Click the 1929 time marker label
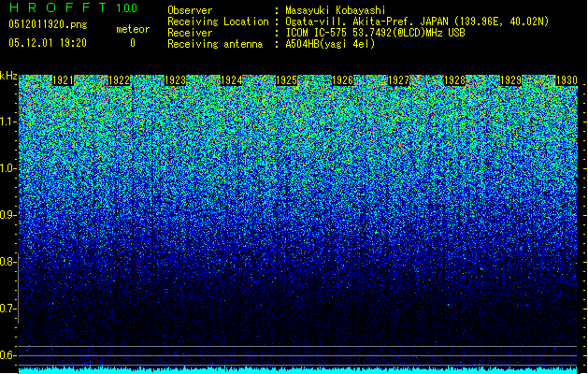 tap(510, 80)
